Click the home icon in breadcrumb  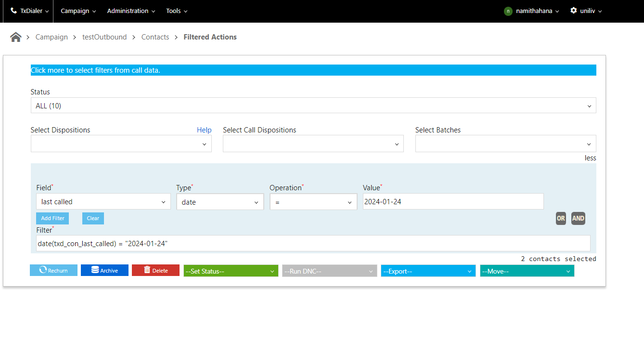point(16,37)
